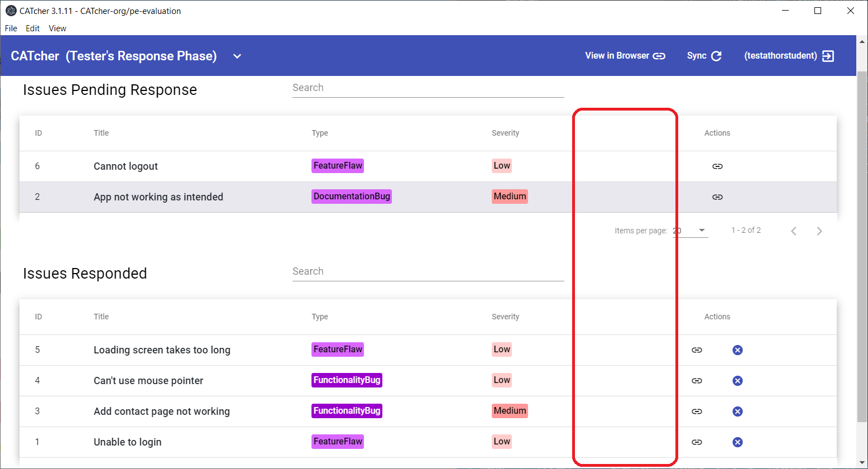
Task: Open the File menu
Action: (11, 28)
